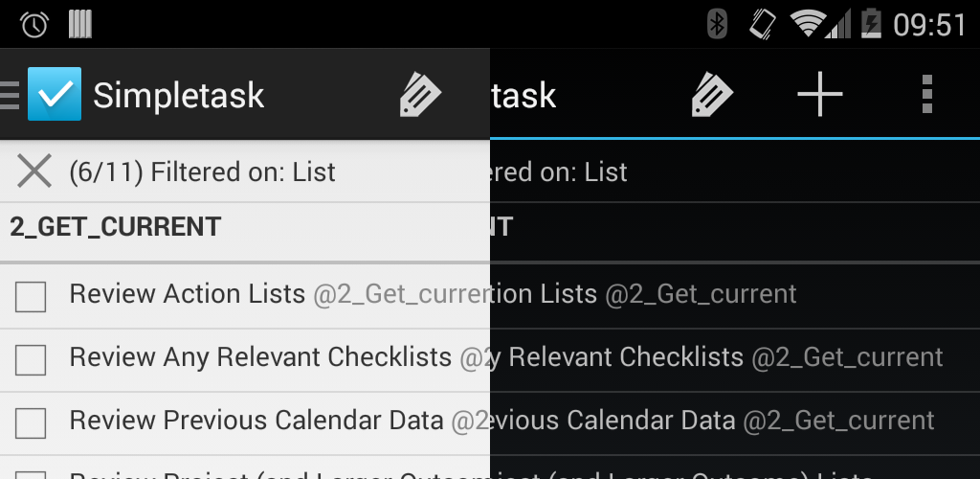
Task: Select the 2_GET_CURRENT list header
Action: point(116,227)
